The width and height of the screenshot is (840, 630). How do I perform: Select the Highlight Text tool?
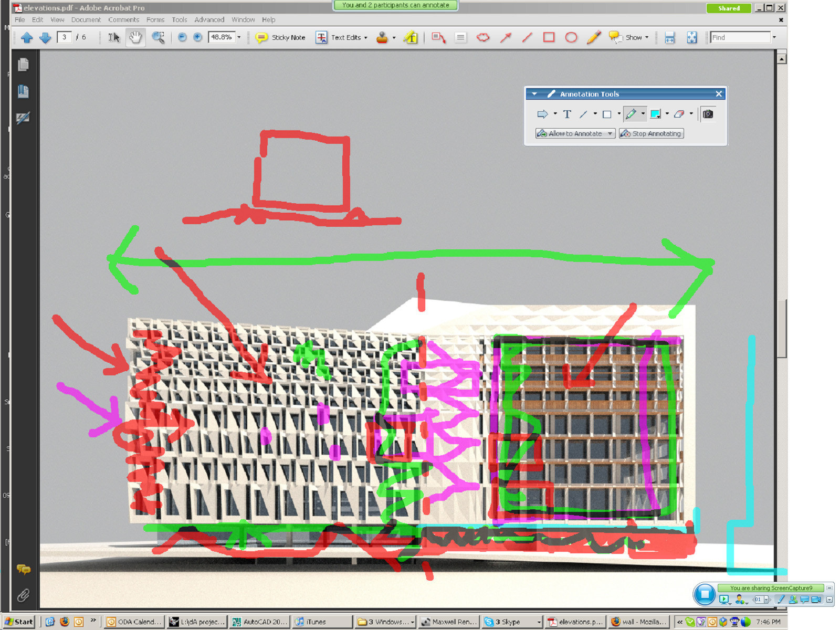[411, 37]
